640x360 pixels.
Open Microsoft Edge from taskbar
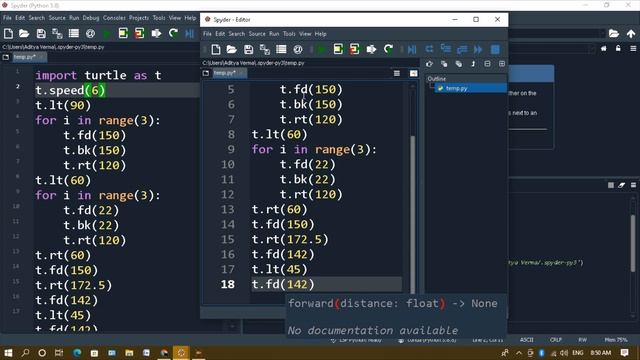tap(77, 353)
